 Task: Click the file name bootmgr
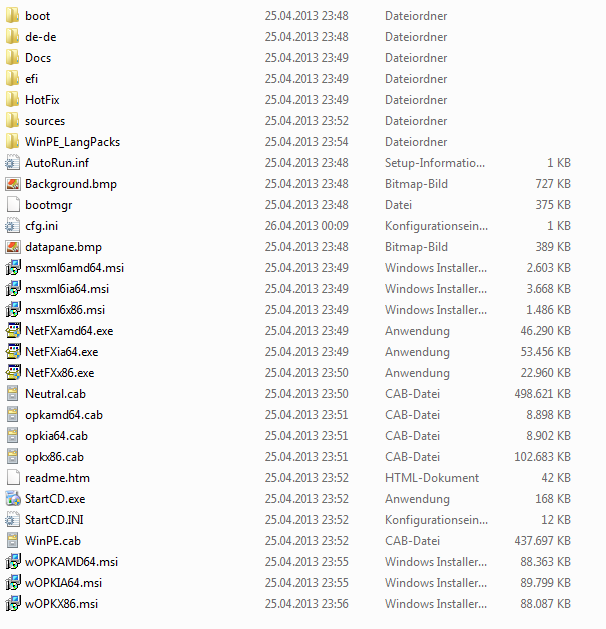[x=49, y=205]
